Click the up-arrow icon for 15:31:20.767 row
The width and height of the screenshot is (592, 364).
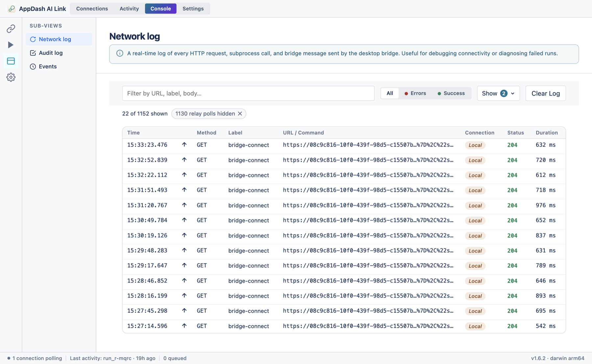[184, 205]
